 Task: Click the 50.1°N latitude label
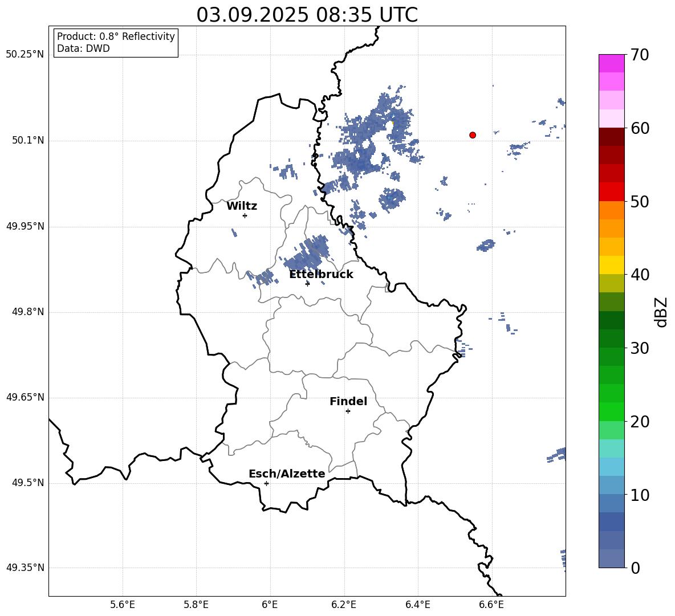(27, 140)
